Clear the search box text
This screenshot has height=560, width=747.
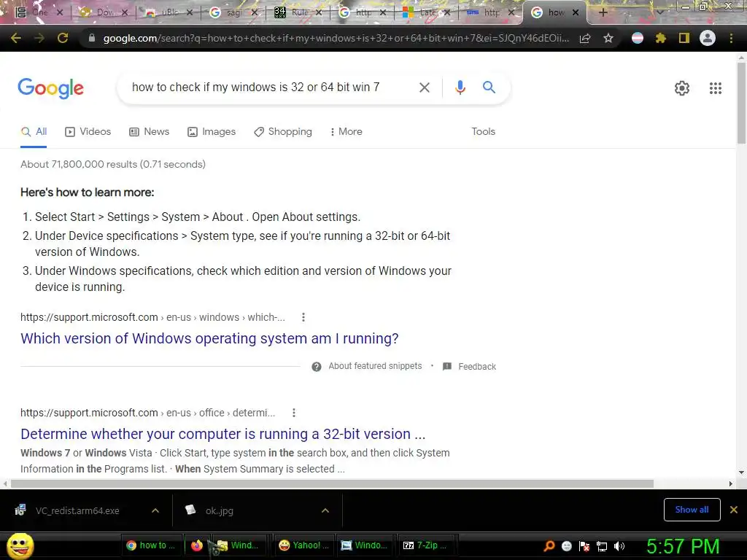[x=425, y=87]
